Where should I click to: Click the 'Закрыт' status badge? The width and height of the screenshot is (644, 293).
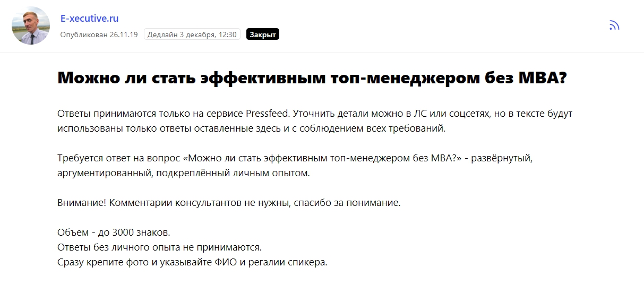point(263,35)
